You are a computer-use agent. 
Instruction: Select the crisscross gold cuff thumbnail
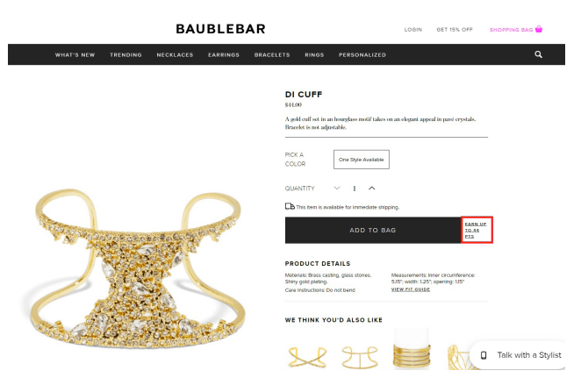tap(307, 356)
